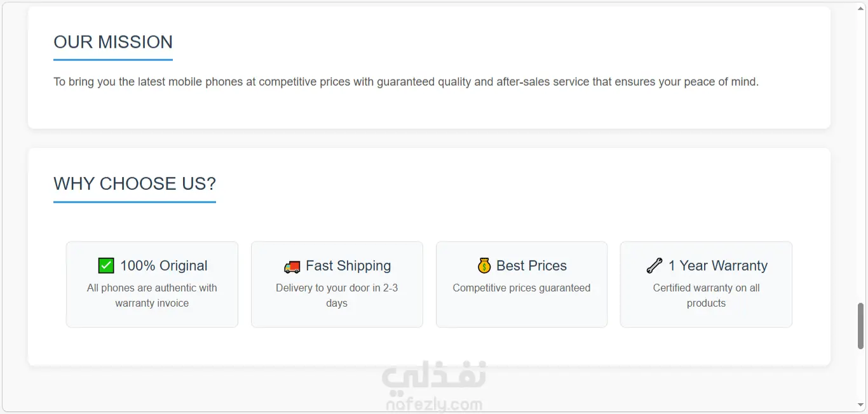This screenshot has width=868, height=414.
Task: Click "Certified warranty on all products" text
Action: click(x=706, y=295)
